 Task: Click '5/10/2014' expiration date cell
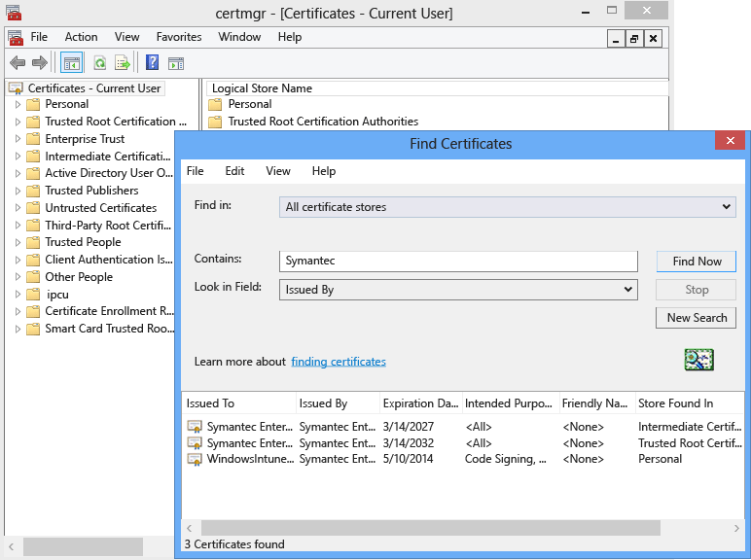408,459
